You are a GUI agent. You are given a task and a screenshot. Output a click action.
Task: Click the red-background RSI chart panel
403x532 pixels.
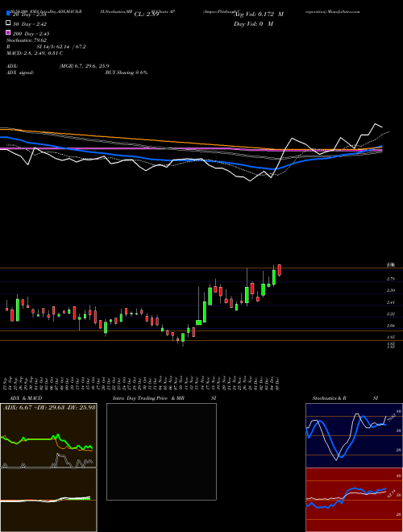point(354,500)
